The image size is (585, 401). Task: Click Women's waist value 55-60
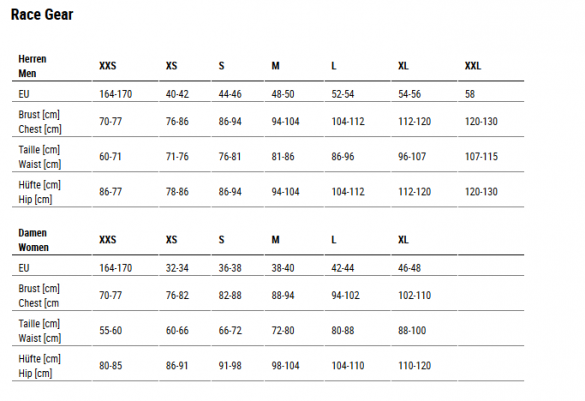110,330
